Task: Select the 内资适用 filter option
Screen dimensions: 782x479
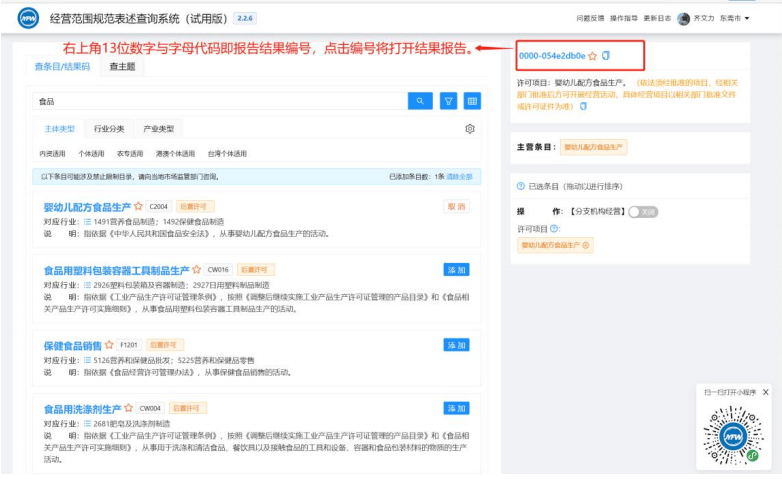Action: pos(52,154)
